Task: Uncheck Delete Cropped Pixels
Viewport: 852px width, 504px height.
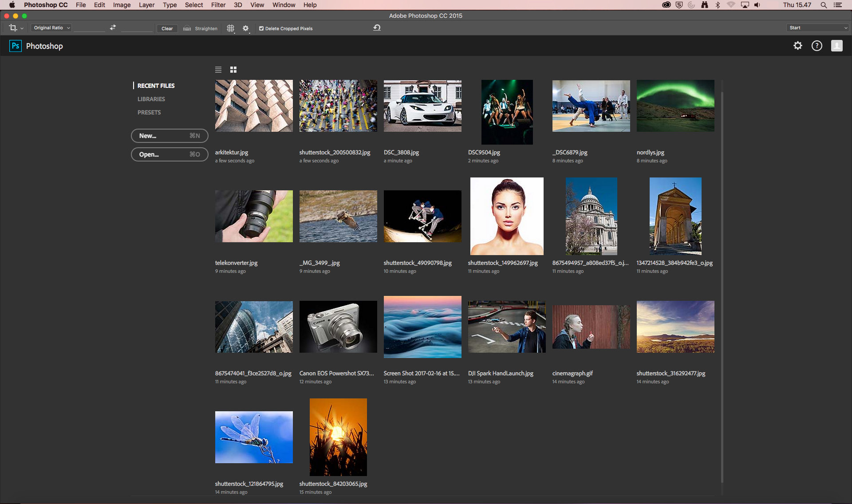Action: pos(261,28)
